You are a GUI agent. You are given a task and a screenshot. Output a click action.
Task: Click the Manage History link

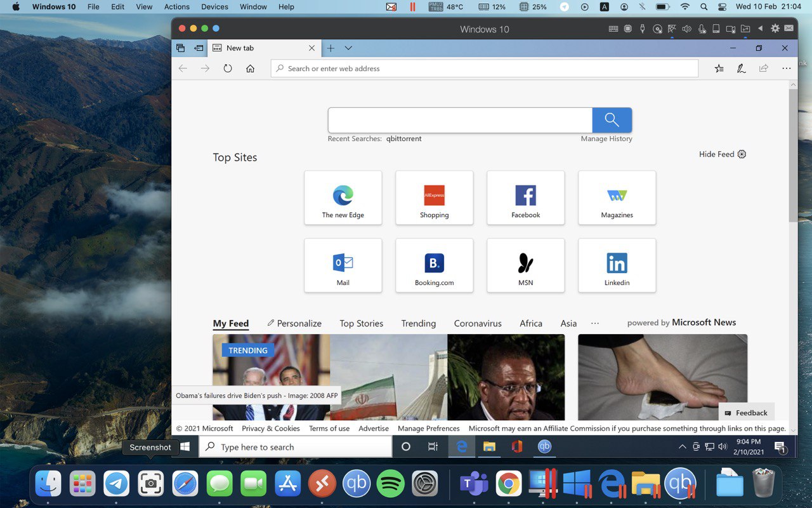pyautogui.click(x=606, y=138)
